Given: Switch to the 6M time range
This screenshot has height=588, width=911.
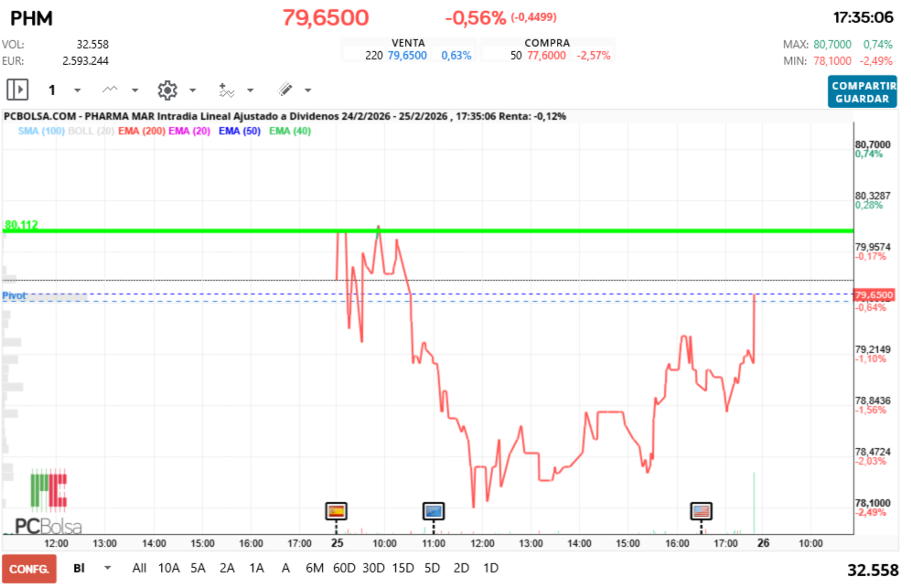Looking at the screenshot, I should (315, 568).
